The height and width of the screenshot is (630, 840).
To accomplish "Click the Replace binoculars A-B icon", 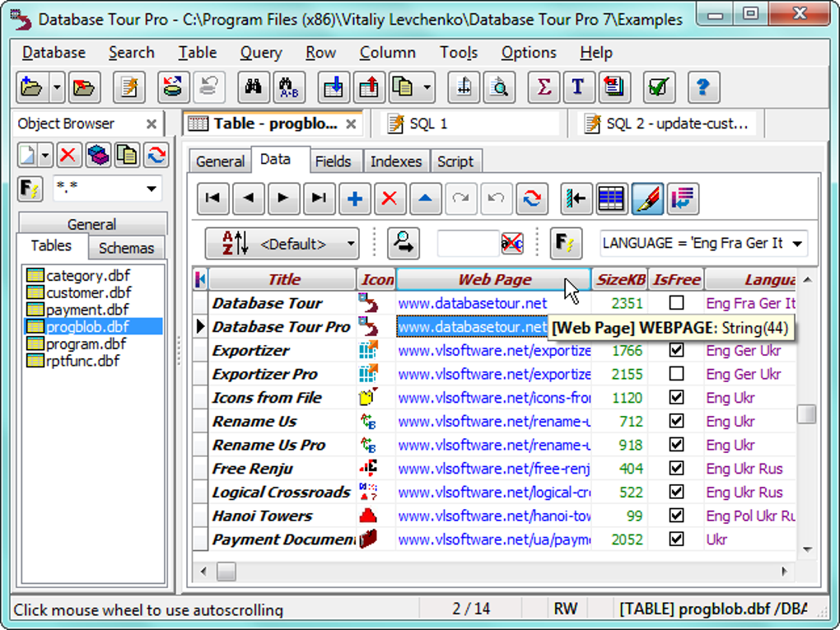I will click(289, 86).
